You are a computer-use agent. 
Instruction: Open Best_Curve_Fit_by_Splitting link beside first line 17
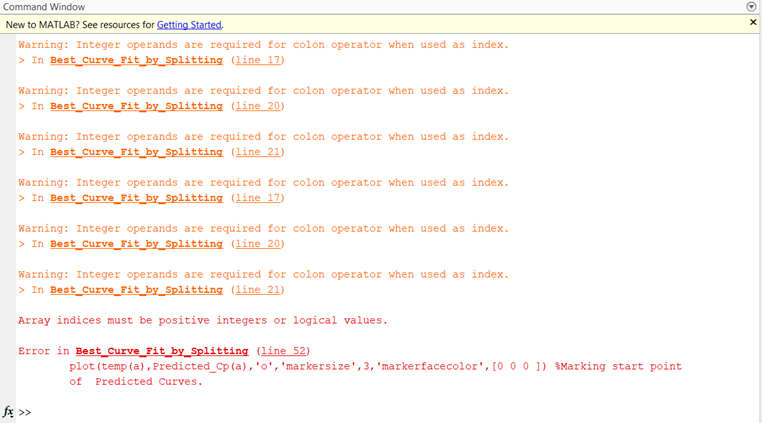(x=137, y=60)
